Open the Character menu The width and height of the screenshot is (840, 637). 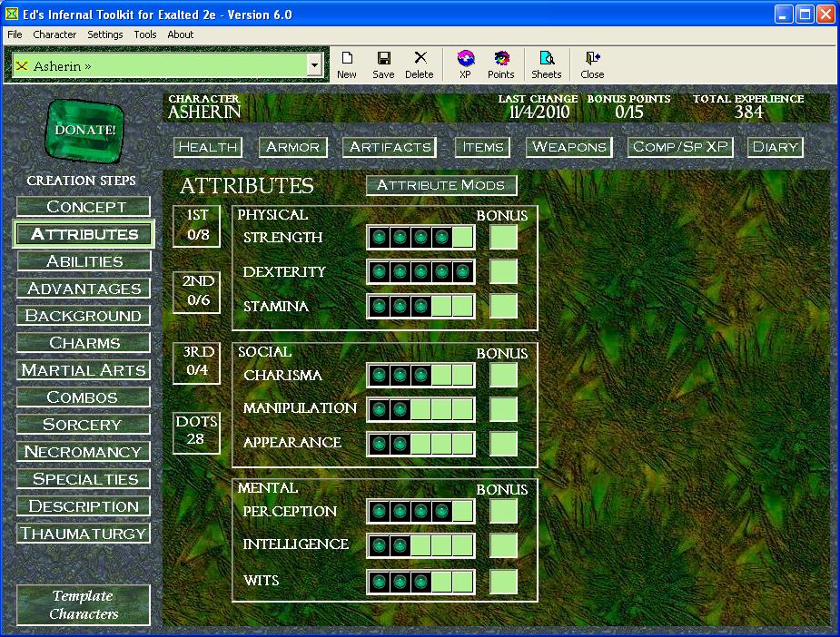click(54, 34)
